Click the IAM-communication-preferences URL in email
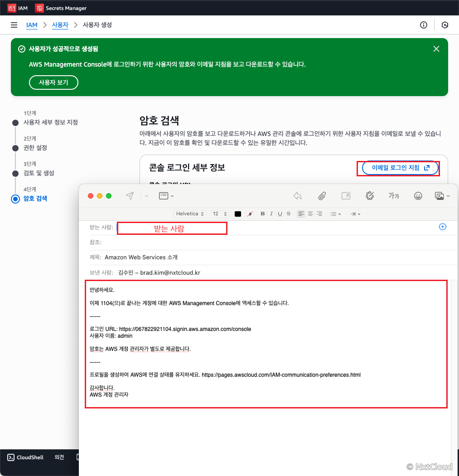 (281, 375)
